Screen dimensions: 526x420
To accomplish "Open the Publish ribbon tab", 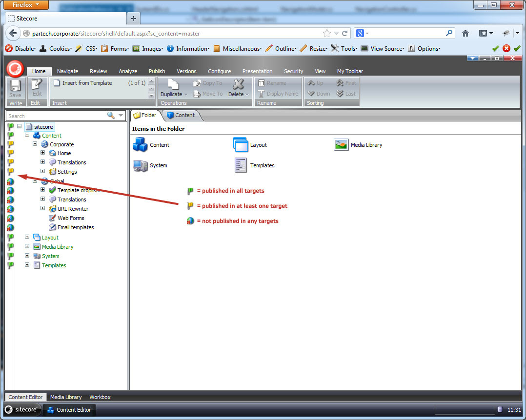I will tap(157, 71).
